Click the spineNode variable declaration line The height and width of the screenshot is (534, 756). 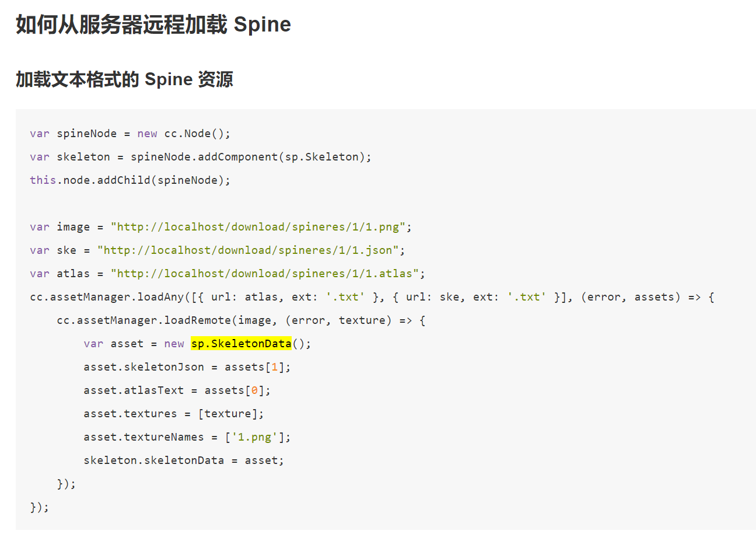(x=130, y=134)
